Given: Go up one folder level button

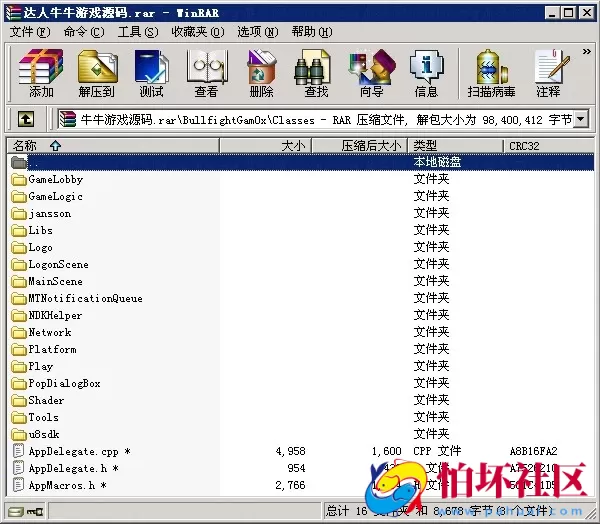Looking at the screenshot, I should [x=26, y=119].
